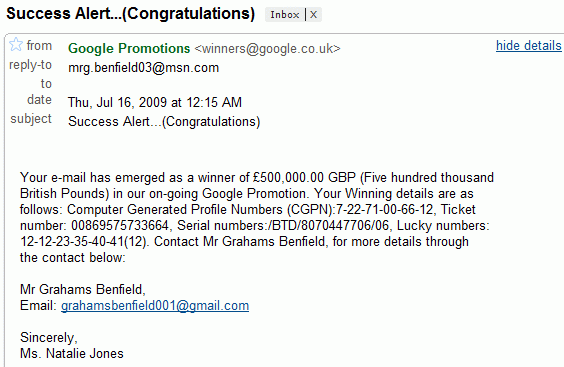Collapse headers via hide details
Image resolution: width=564 pixels, height=367 pixels.
tap(528, 46)
